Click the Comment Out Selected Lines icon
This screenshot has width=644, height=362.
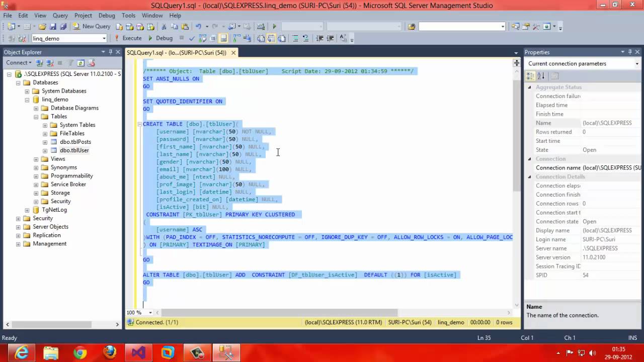coord(296,38)
